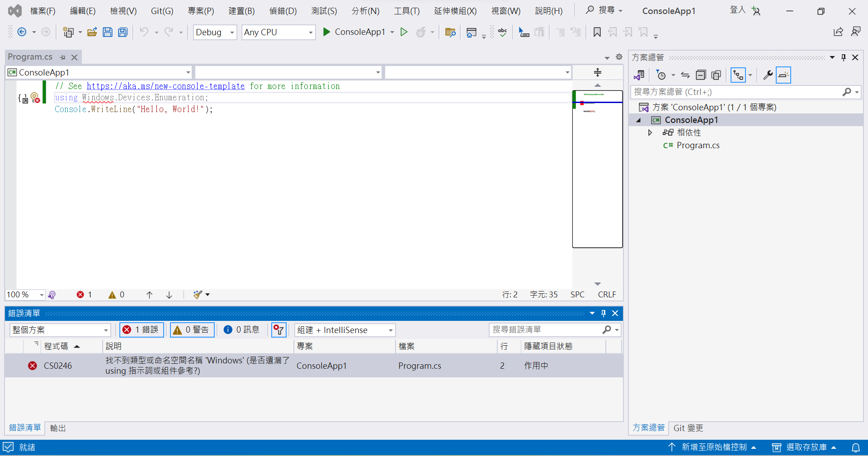Click the split editor icon above the scrollbar
Image resolution: width=868 pixels, height=456 pixels.
click(x=598, y=72)
